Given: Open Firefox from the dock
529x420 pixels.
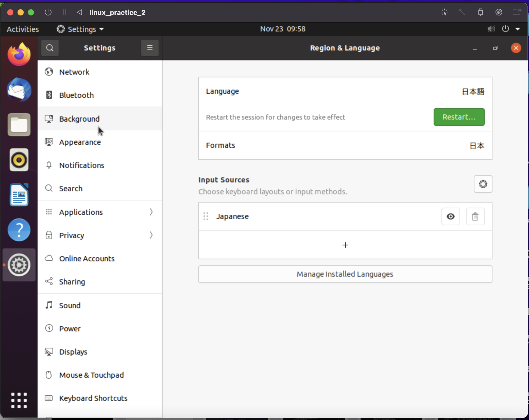Looking at the screenshot, I should point(19,55).
